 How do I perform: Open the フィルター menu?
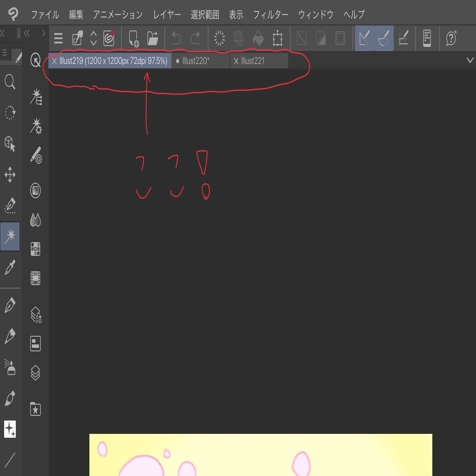(270, 14)
